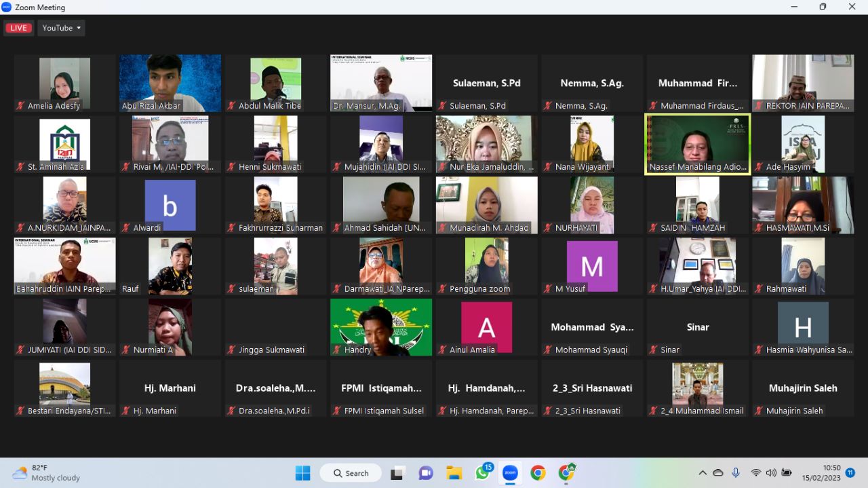Open OneDrive cloud icon in system tray
Viewport: 868px width, 488px height.
tap(718, 473)
